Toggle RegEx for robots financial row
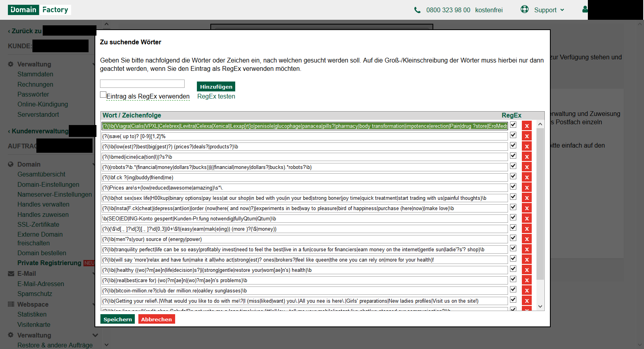This screenshot has width=644, height=349. click(x=513, y=166)
